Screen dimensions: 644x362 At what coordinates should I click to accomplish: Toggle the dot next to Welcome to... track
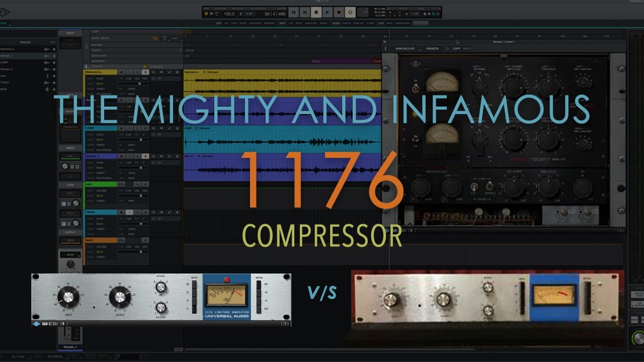click(54, 49)
